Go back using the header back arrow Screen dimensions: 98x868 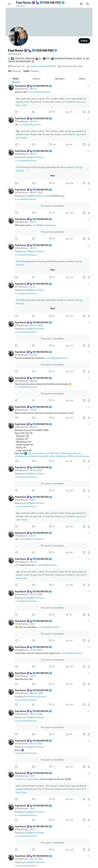9,4
